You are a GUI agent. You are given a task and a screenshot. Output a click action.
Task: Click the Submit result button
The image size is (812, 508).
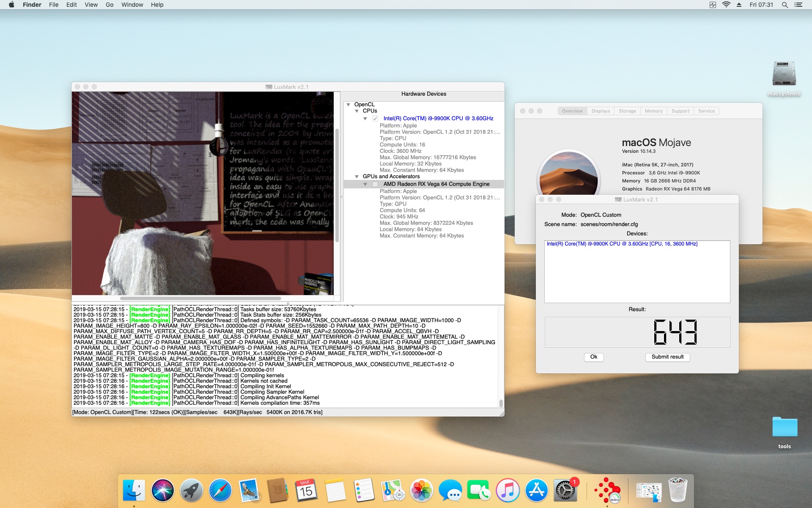[667, 357]
